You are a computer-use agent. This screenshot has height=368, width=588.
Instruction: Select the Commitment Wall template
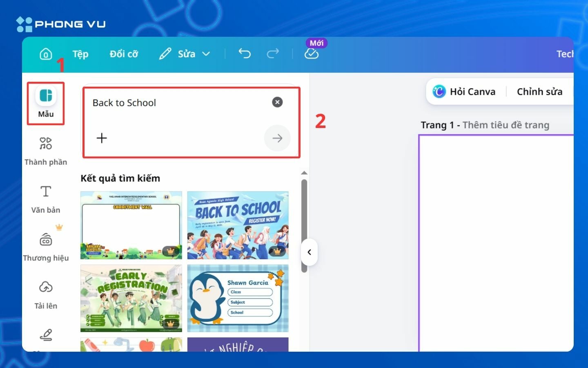(131, 225)
